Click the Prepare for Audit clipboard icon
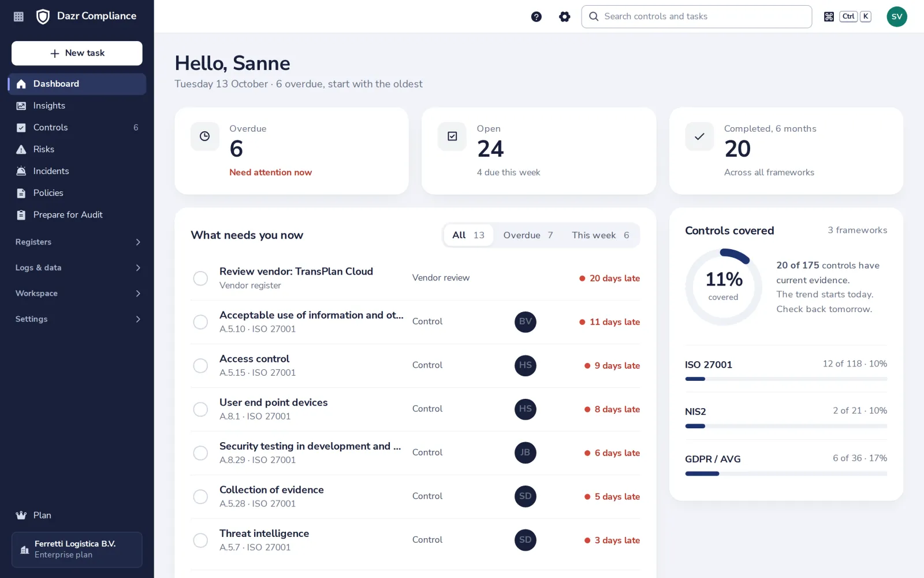This screenshot has height=578, width=924. (21, 215)
